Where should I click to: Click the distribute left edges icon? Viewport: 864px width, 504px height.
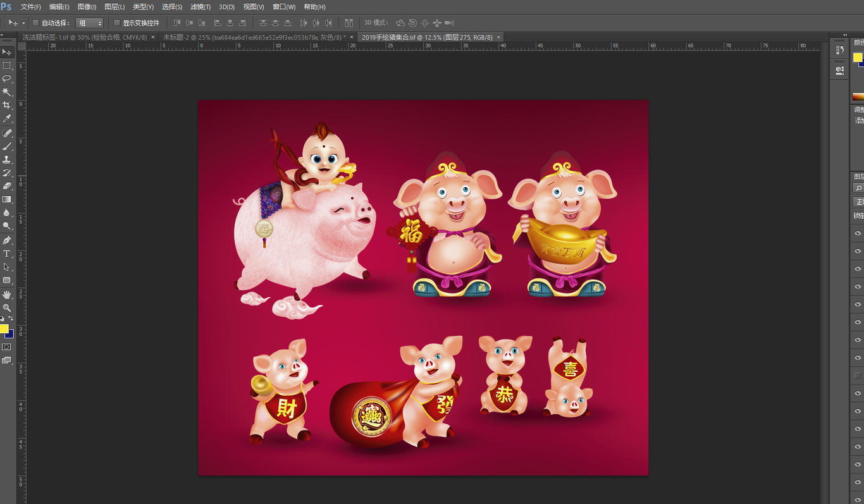tap(304, 23)
